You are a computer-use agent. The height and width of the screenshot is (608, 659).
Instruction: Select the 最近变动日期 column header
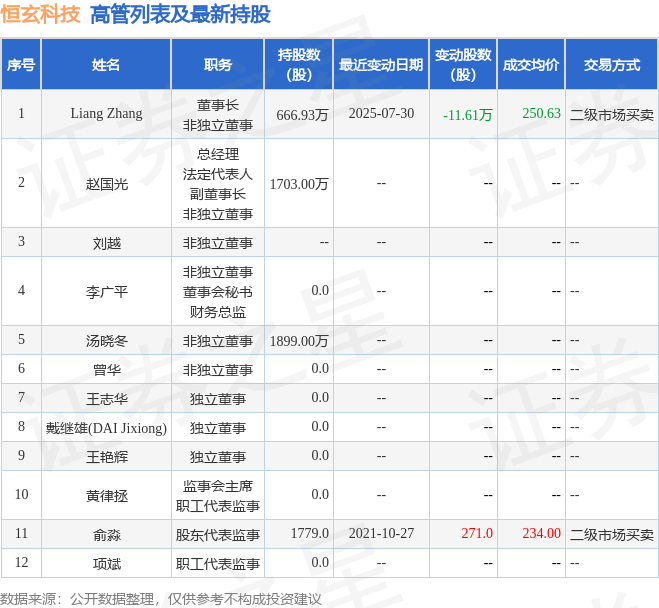point(381,65)
